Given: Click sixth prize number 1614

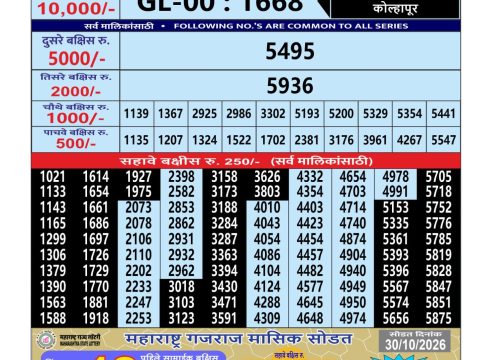Looking at the screenshot, I should [x=96, y=177].
